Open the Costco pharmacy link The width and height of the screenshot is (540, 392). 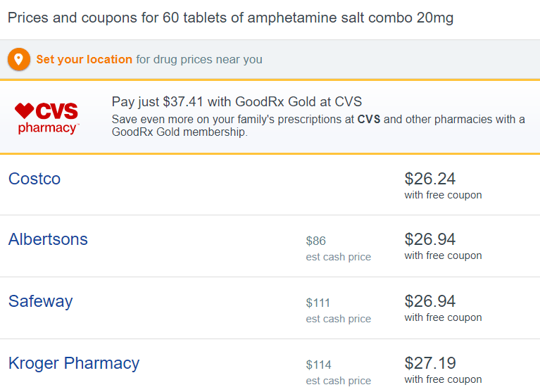34,179
